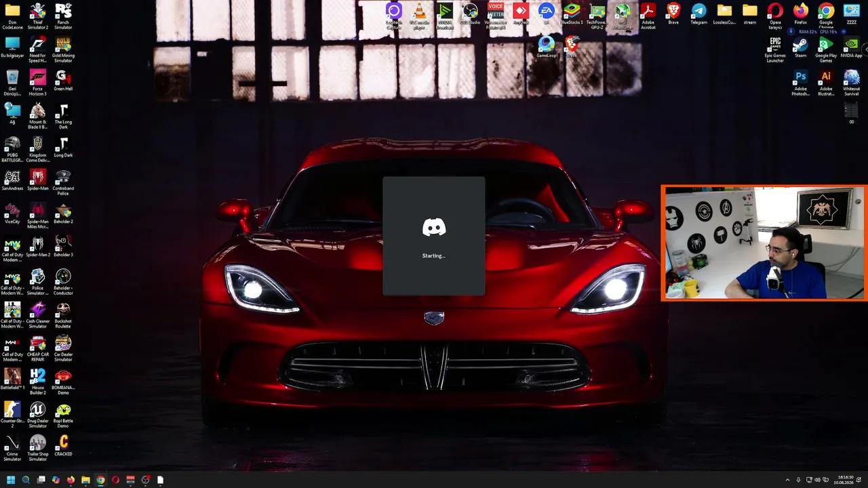Click the Opera browser desktop shortcut
This screenshot has width=868, height=488.
pos(775,16)
